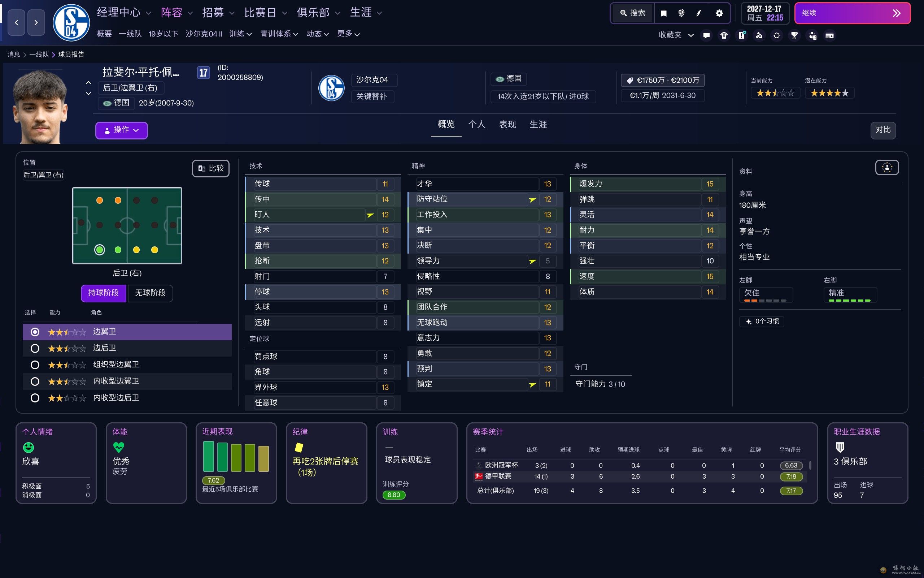Click the circular refresh arrows shortcut
Image resolution: width=924 pixels, height=578 pixels.
pos(777,35)
